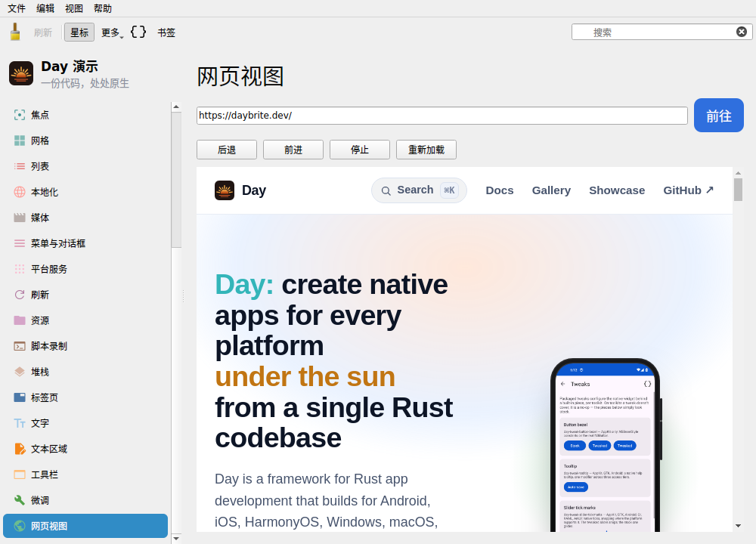Click the blue 前往 button
The width and height of the screenshot is (756, 544).
pos(719,115)
